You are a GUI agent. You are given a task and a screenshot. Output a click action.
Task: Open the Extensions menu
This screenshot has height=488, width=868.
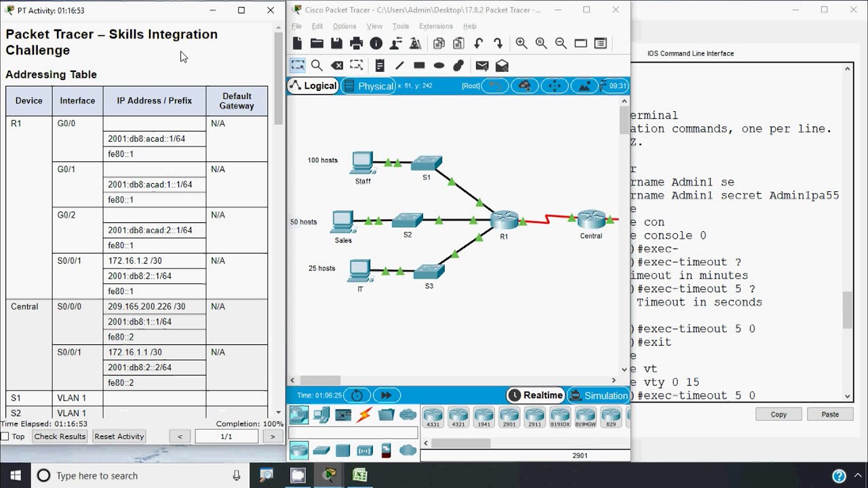[435, 26]
